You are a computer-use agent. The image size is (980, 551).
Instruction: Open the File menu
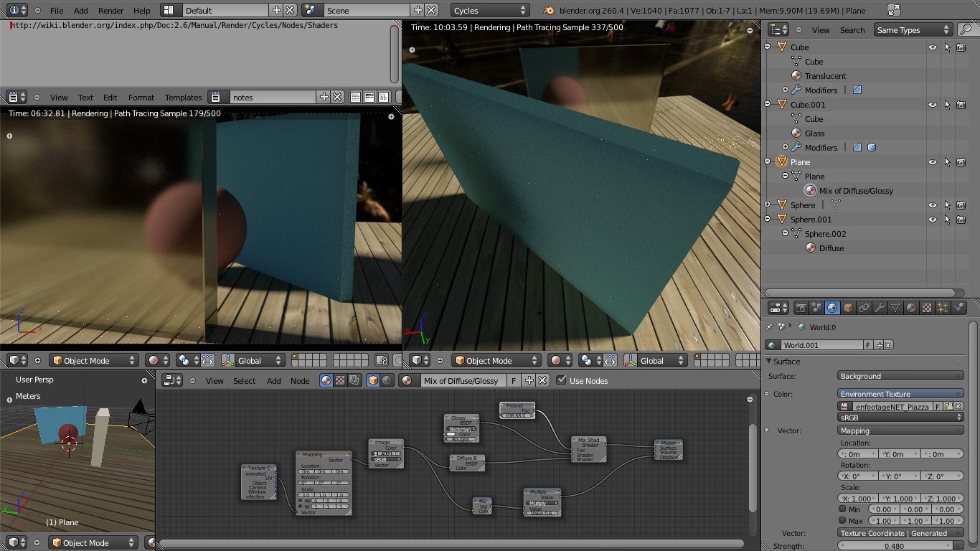pos(57,11)
